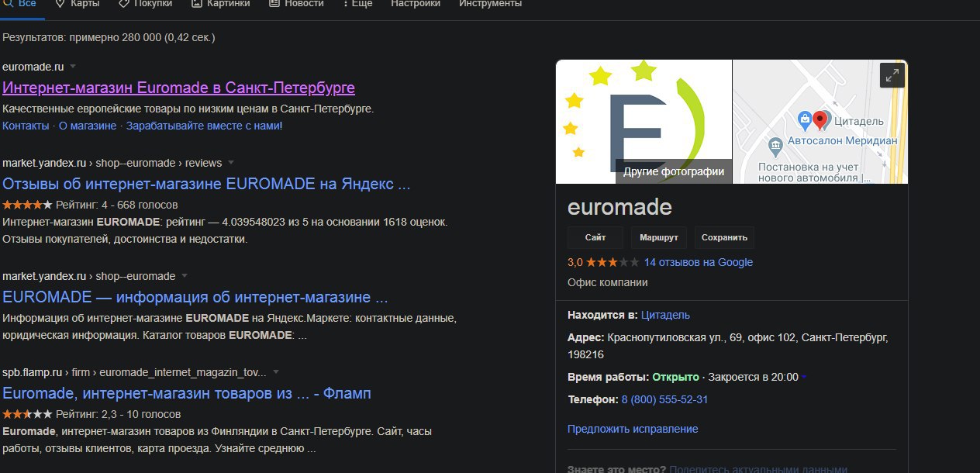Click the Результатов: примерно 280 000 text
980x473 pixels.
coord(109,37)
